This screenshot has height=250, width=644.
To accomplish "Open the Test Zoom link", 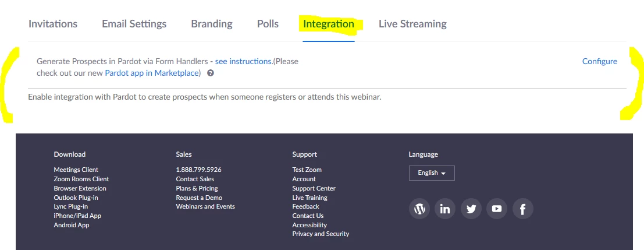I will click(307, 170).
